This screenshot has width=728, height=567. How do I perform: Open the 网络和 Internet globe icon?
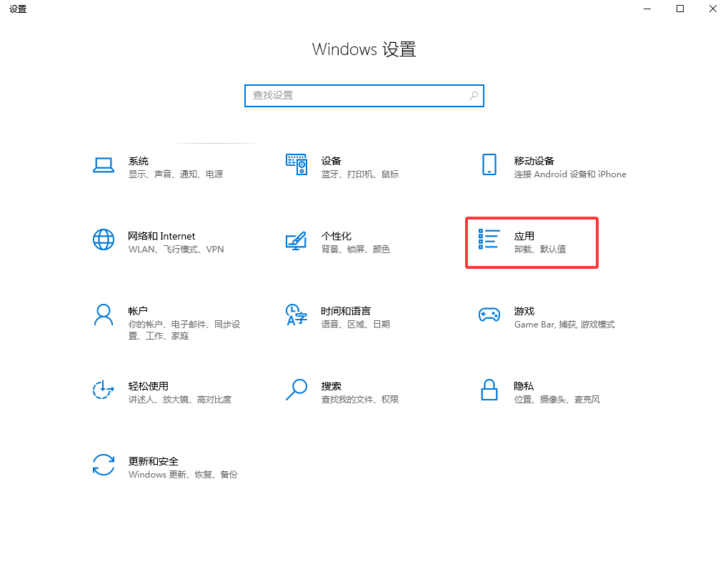tap(103, 240)
